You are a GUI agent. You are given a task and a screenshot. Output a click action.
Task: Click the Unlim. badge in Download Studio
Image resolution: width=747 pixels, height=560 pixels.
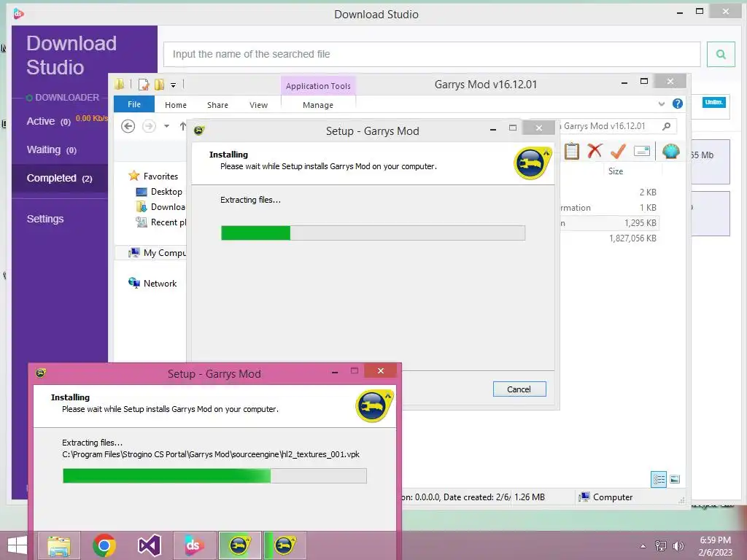tap(713, 102)
